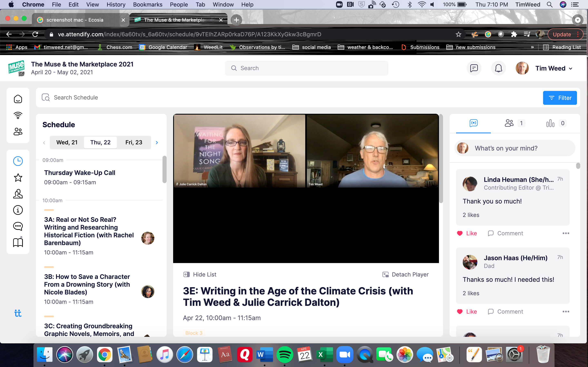The height and width of the screenshot is (367, 588).
Task: Select the Fri, 23 date tab
Action: 134,143
